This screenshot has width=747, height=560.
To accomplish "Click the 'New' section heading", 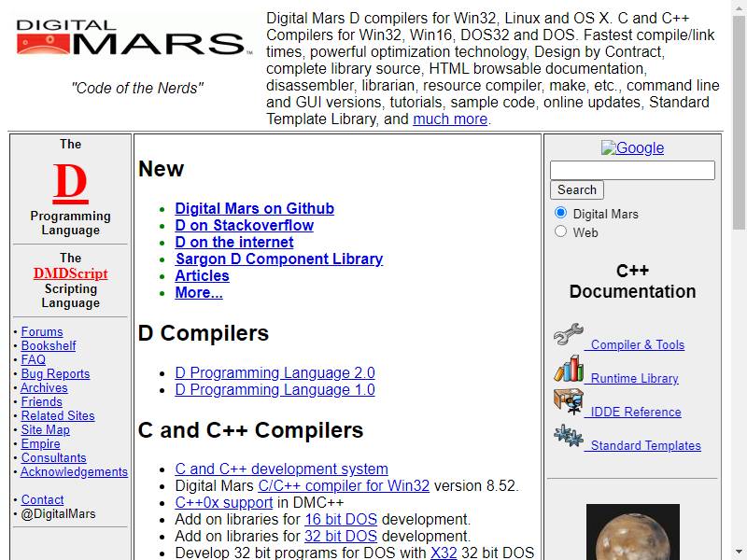I will 161,169.
